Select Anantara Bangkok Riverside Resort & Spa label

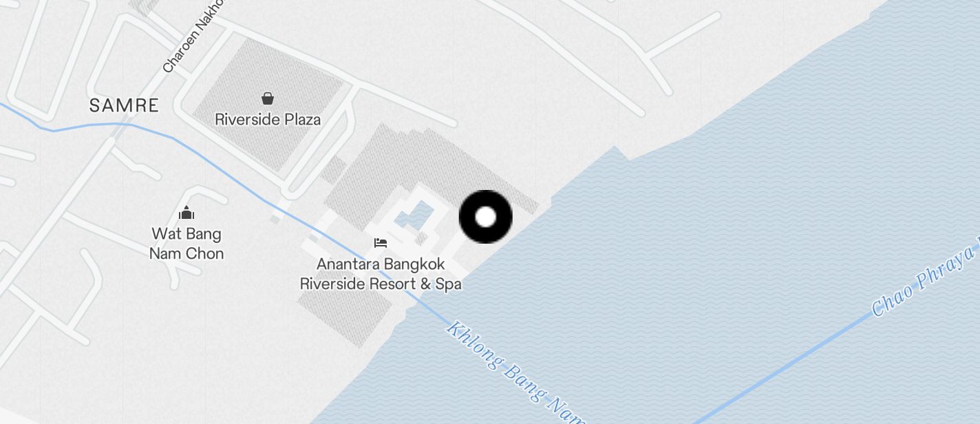(x=381, y=274)
